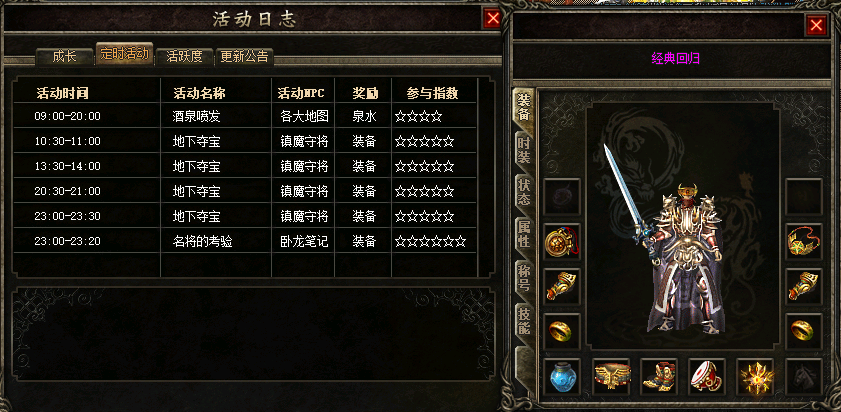
Task: Click the round golden amulet on left
Action: pyautogui.click(x=562, y=242)
